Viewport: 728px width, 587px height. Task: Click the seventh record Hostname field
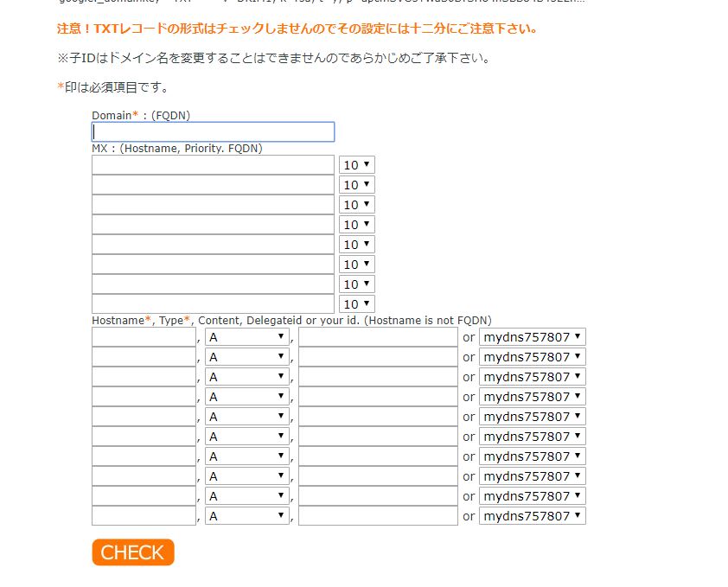pyautogui.click(x=144, y=456)
